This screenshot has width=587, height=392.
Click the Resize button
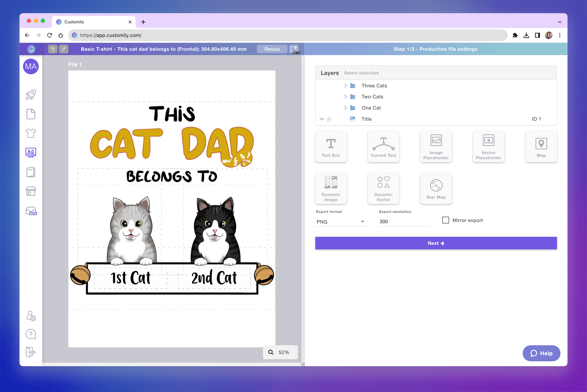coord(272,49)
